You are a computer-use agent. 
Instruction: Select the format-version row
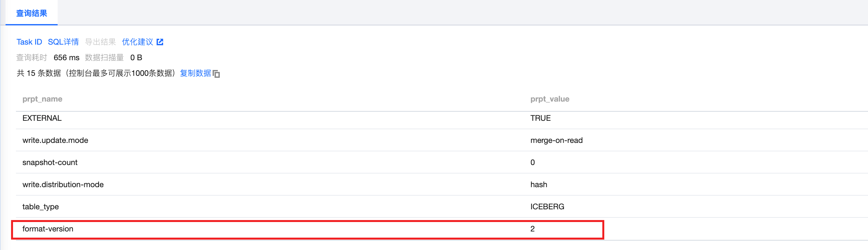[48, 229]
